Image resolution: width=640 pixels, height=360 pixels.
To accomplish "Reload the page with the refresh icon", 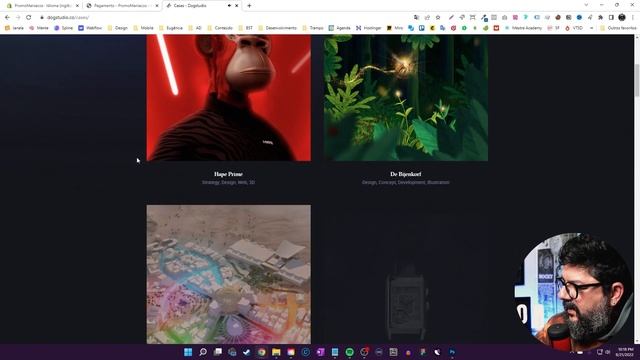I will tap(29, 18).
